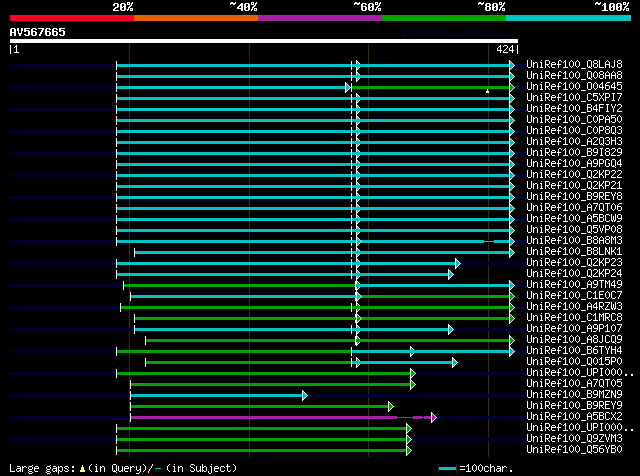Select the UniRef100_Q2KP23 label
The width and height of the screenshot is (640, 476).
pos(574,262)
